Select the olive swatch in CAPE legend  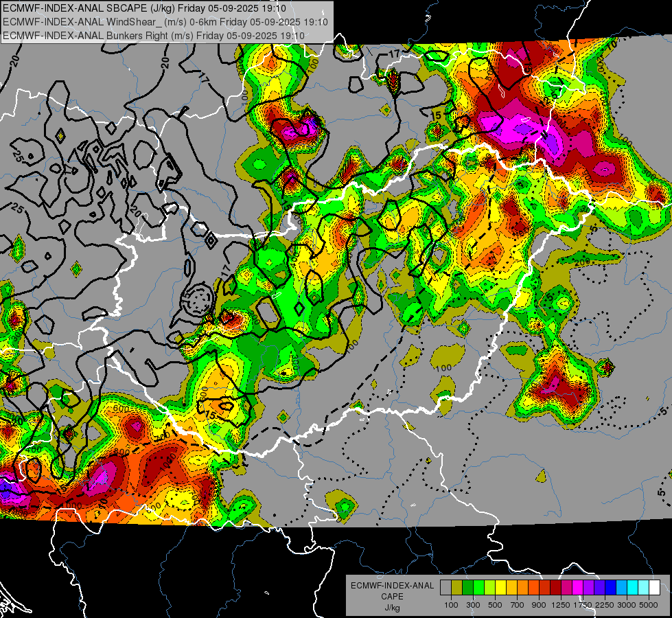pos(457,588)
